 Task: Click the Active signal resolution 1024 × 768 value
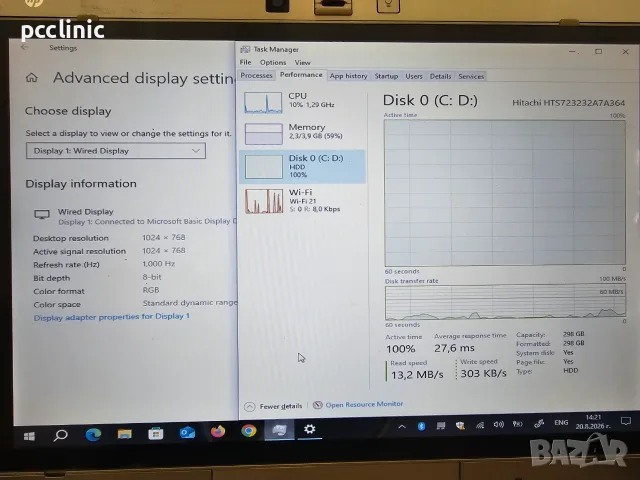click(x=164, y=250)
